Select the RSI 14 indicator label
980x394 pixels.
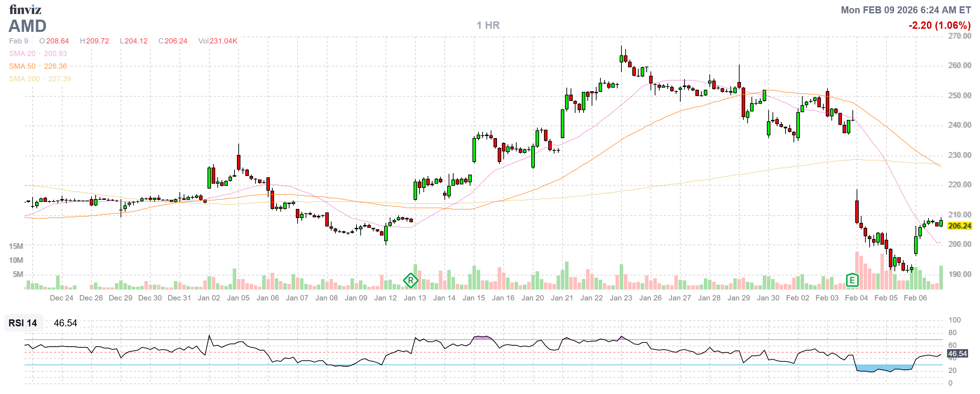[x=23, y=323]
